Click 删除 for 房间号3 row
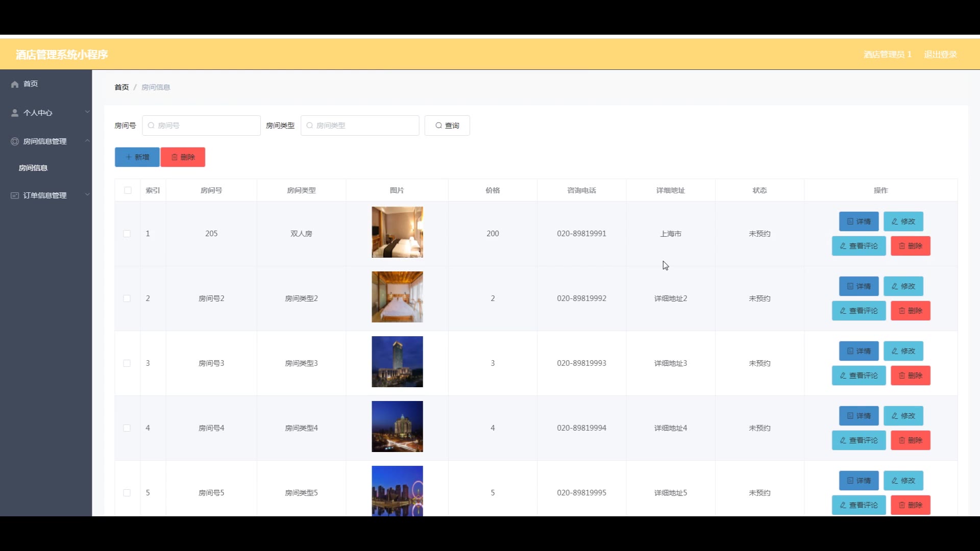Viewport: 980px width, 551px height. tap(911, 375)
